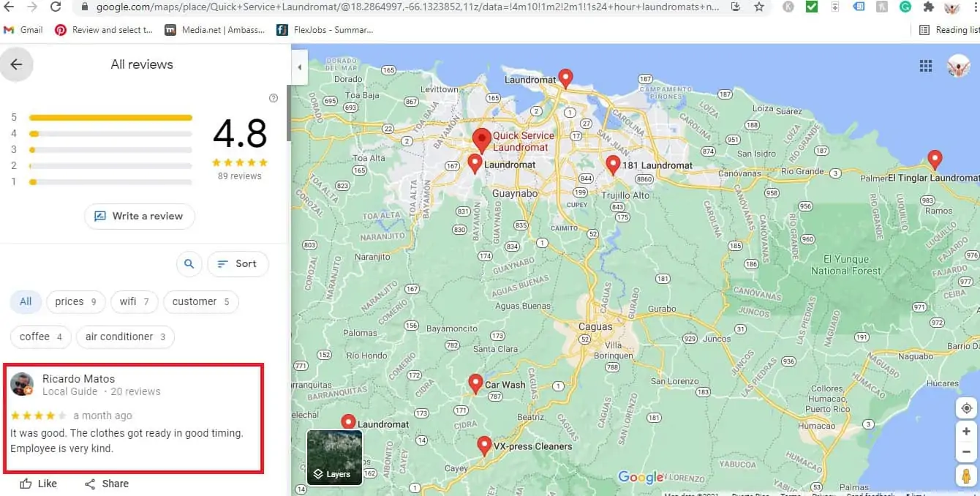Click the gray K extension icon
The height and width of the screenshot is (496, 980).
pos(788,7)
